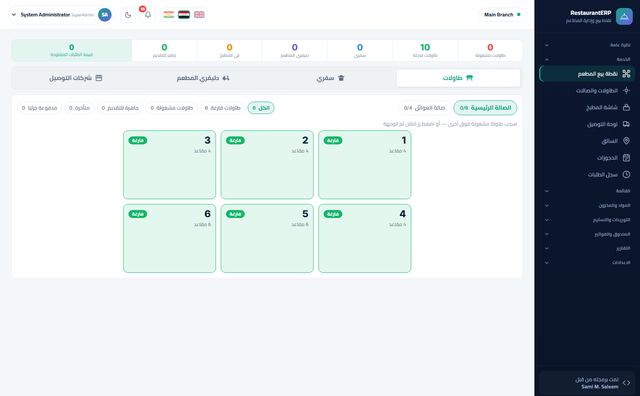Open نقطة بيع المطعم menu item
This screenshot has height=396, width=640.
[x=588, y=74]
